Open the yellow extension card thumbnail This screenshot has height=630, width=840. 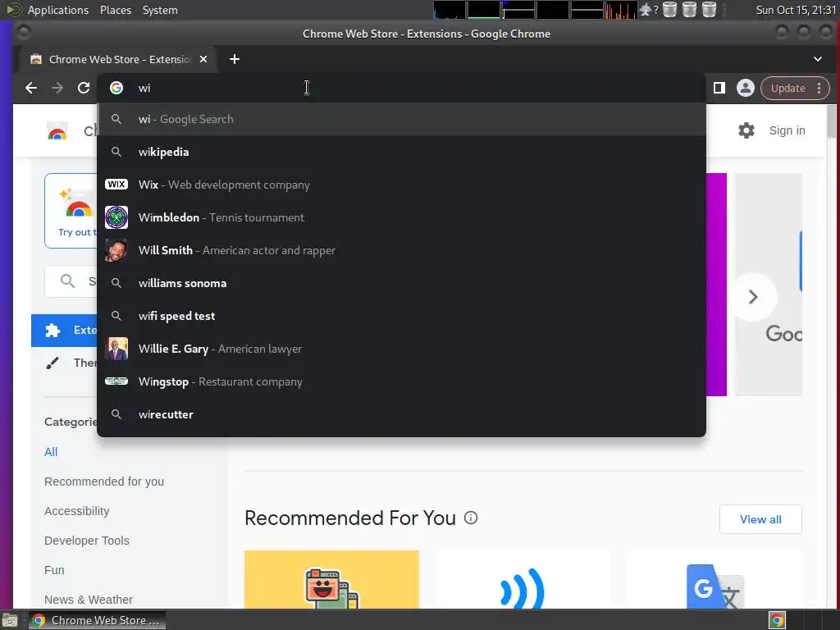pos(331,579)
